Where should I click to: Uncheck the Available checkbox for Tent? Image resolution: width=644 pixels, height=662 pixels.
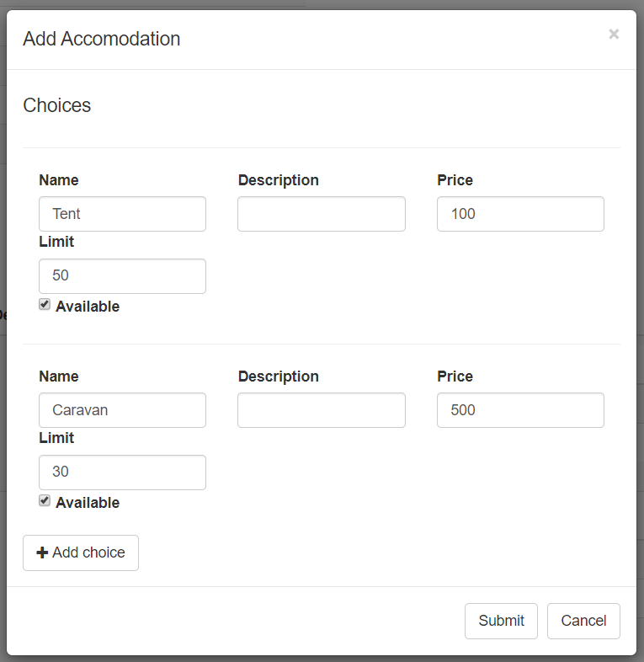[x=45, y=305]
